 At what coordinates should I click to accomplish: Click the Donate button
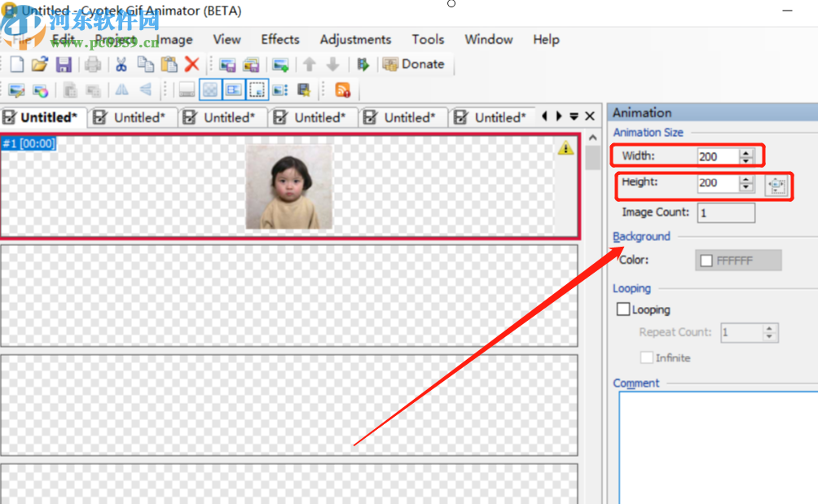(x=414, y=64)
